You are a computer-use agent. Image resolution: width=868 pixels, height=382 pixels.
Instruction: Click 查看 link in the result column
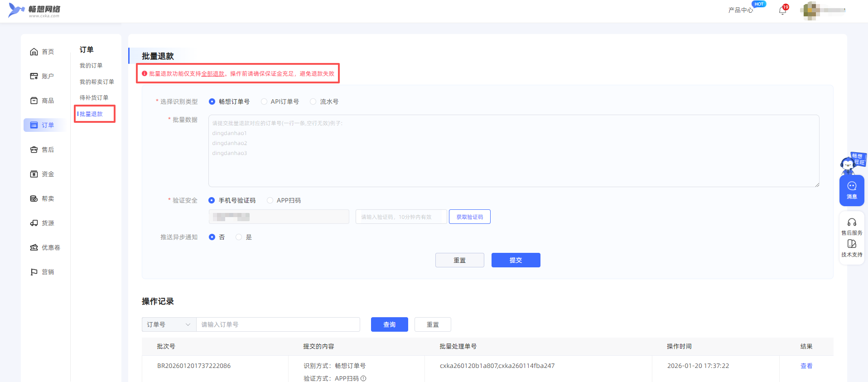[806, 366]
